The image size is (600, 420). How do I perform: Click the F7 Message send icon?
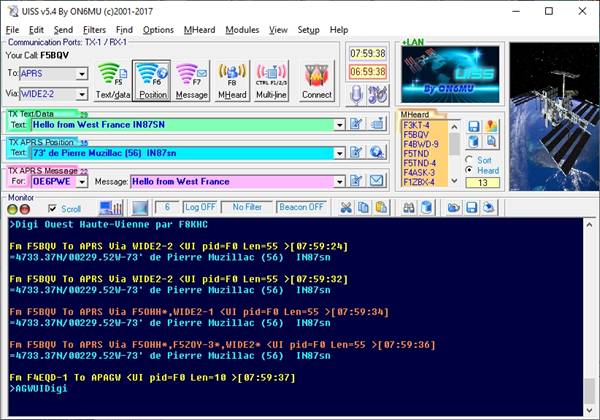(191, 81)
